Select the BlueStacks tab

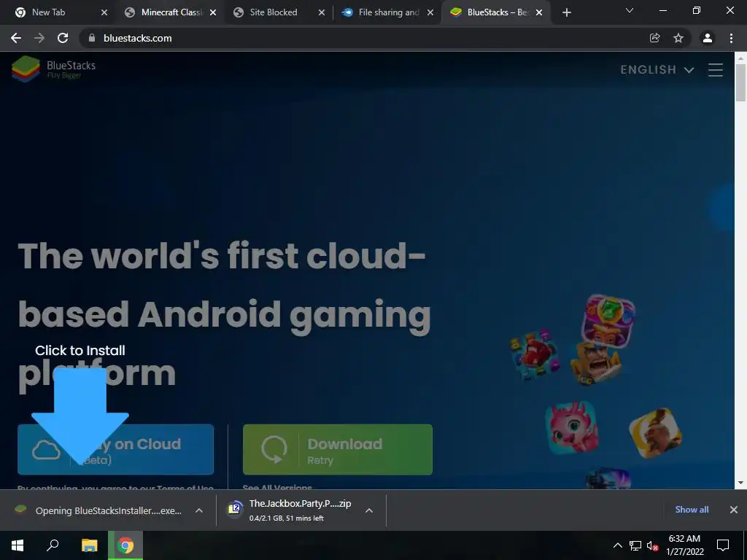pos(495,12)
